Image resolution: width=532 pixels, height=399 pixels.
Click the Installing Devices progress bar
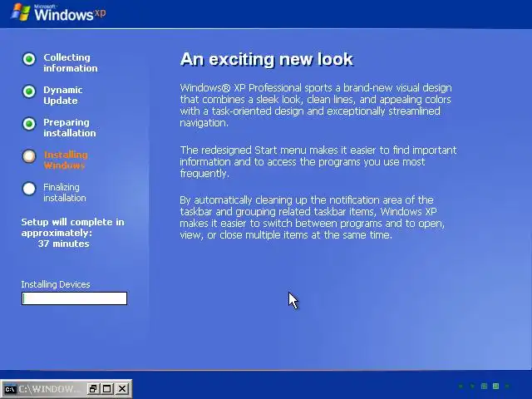(x=74, y=298)
